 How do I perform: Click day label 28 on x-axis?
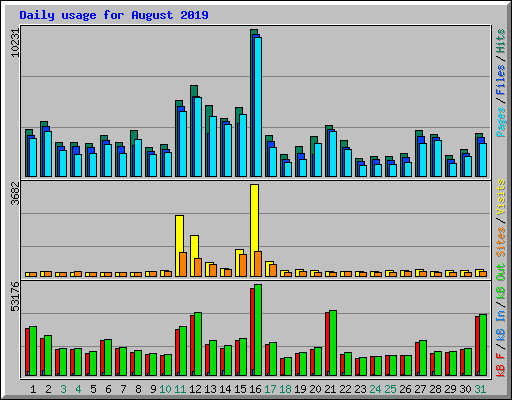point(435,389)
